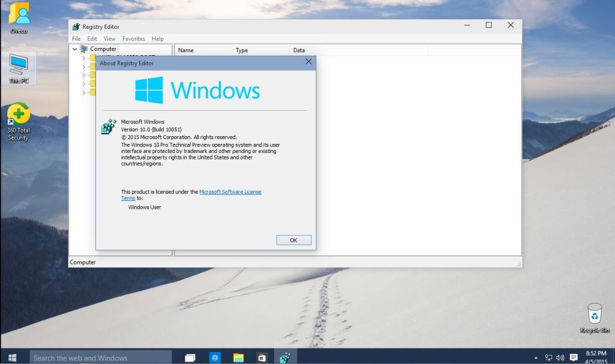The width and height of the screenshot is (615, 364).
Task: Click the Type column header
Action: pos(261,50)
